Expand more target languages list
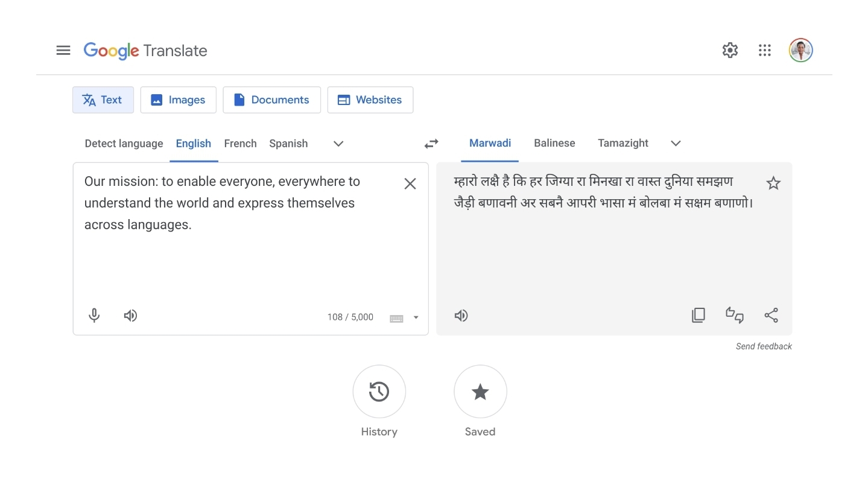 pyautogui.click(x=676, y=143)
